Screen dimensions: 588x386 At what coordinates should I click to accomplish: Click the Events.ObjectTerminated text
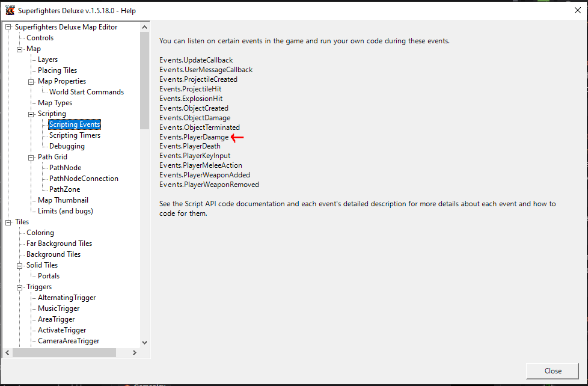click(x=200, y=127)
